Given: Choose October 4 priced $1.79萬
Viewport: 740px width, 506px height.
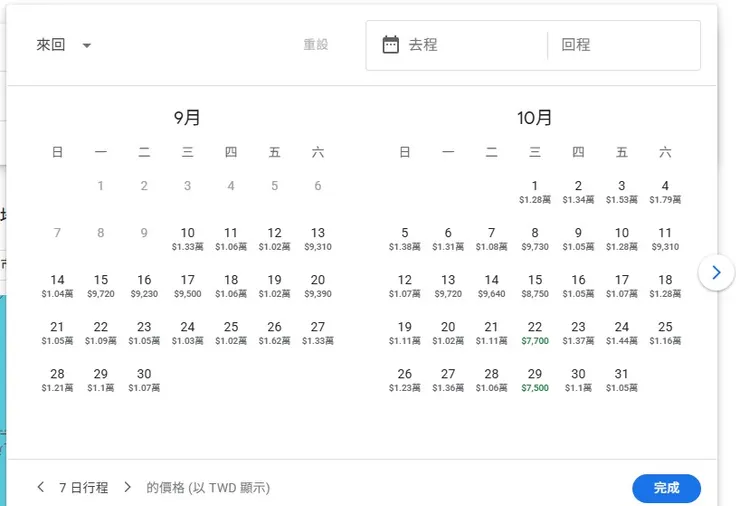Looking at the screenshot, I should pos(665,191).
